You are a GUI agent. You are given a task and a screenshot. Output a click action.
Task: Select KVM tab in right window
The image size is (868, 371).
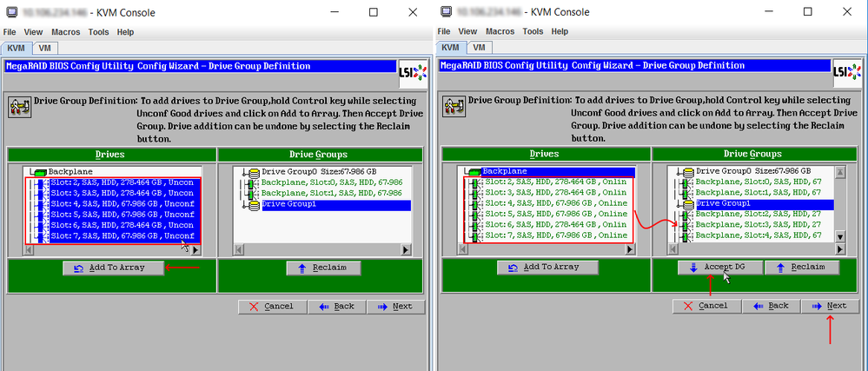coord(451,48)
